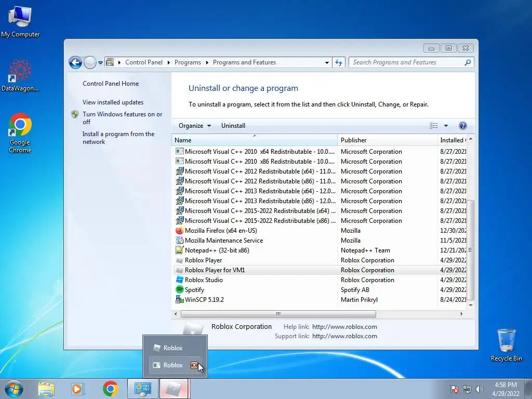
Task: Expand the address bar history dropdown
Action: tap(327, 63)
